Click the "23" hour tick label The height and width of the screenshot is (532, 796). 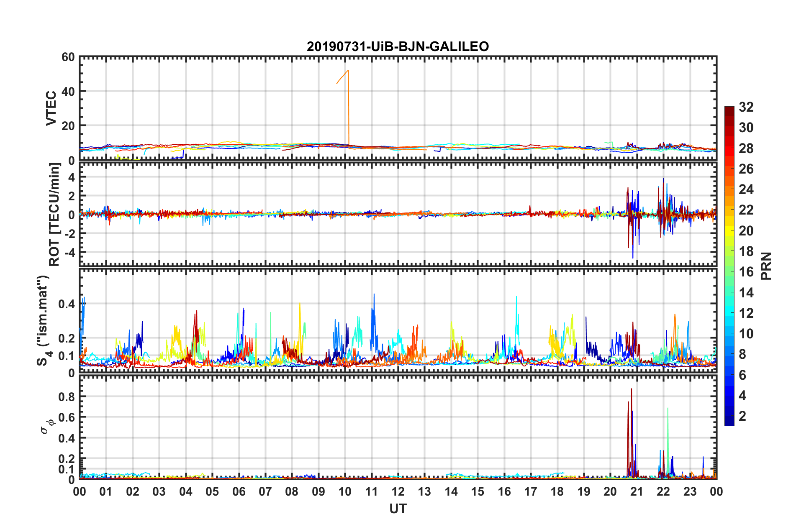pos(690,491)
